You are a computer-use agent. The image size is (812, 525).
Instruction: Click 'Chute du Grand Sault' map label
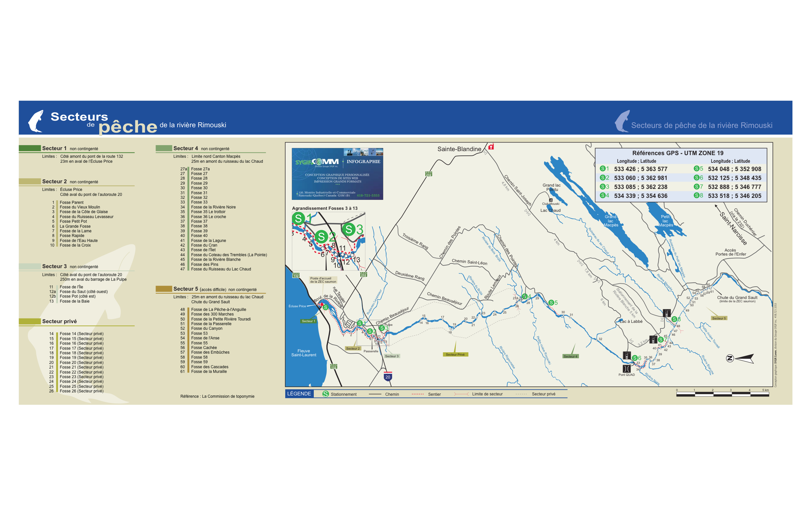tap(737, 298)
